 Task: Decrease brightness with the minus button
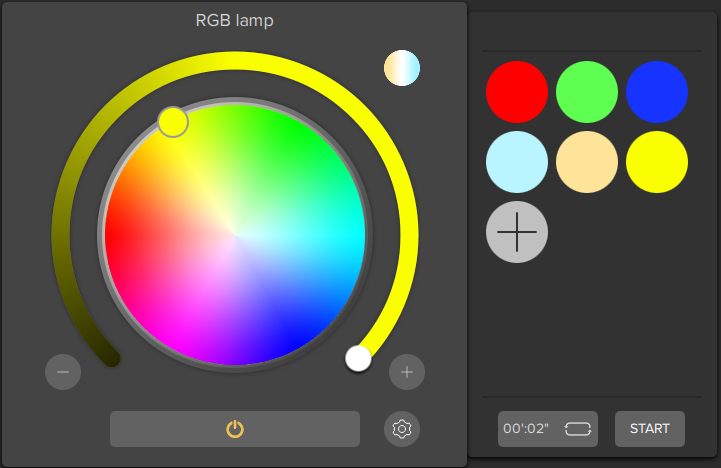[63, 372]
